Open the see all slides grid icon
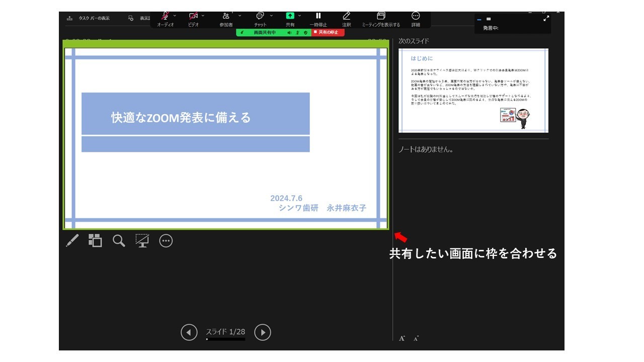The image size is (644, 362). pos(95,240)
